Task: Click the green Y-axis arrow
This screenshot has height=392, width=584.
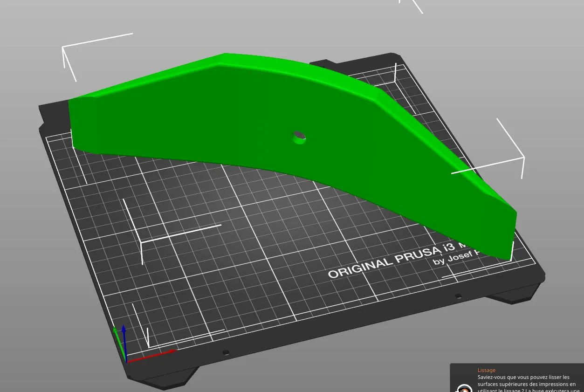Action: [118, 344]
